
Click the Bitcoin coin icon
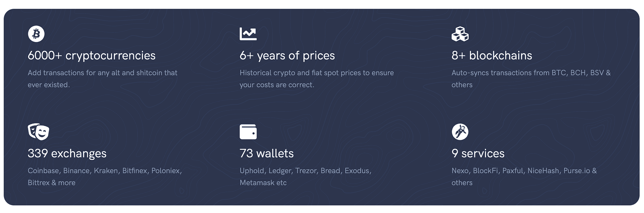coord(36,34)
